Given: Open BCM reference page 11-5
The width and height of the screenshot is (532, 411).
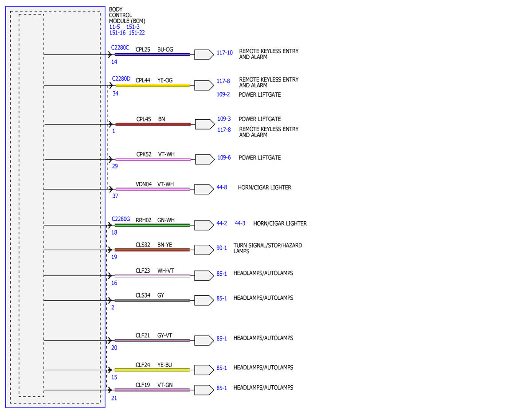Looking at the screenshot, I should coord(114,27).
